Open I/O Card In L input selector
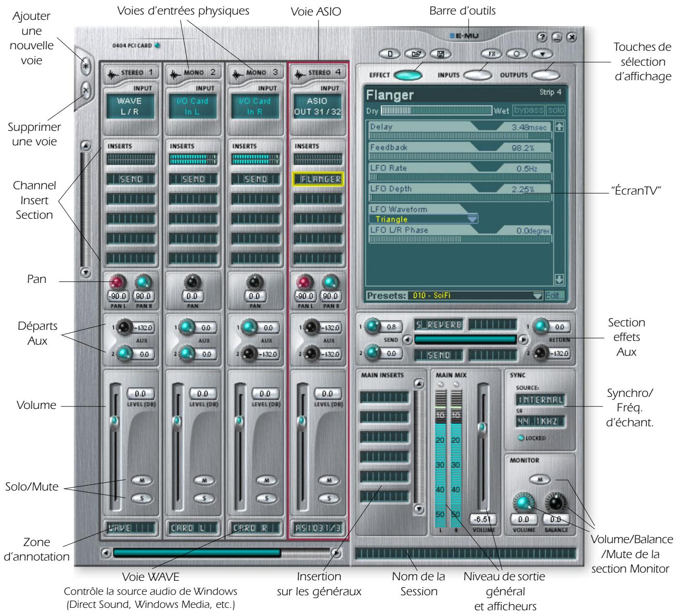The width and height of the screenshot is (676, 616). [x=193, y=107]
